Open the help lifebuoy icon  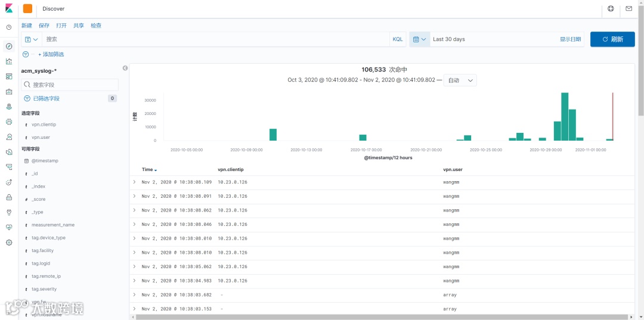pos(611,8)
